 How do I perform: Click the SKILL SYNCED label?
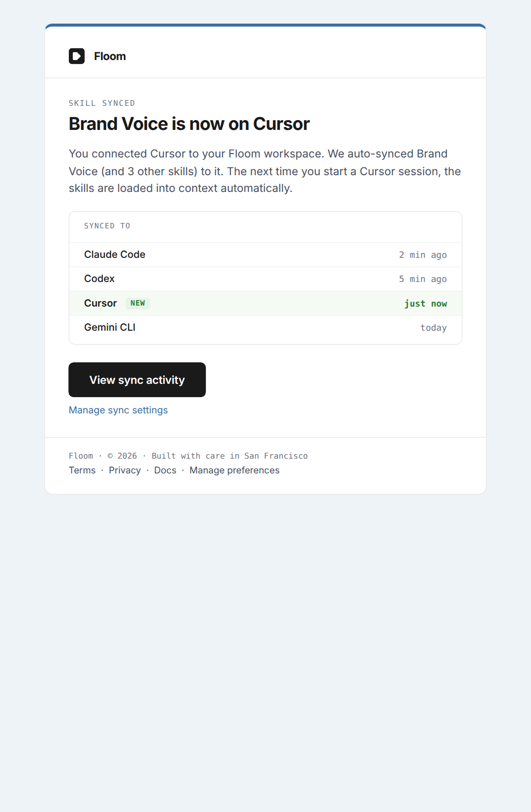click(102, 103)
